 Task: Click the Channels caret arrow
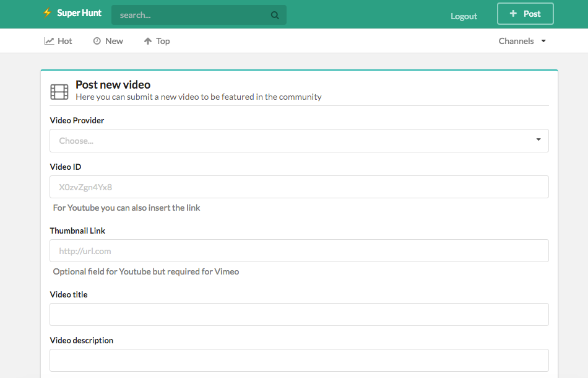tap(543, 41)
